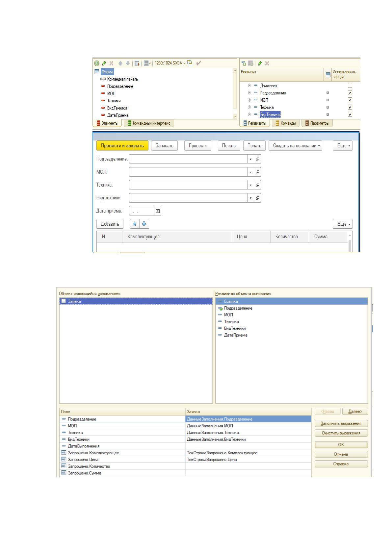Click calendar icon in Дата приема field
The image size is (392, 554).
click(x=158, y=211)
